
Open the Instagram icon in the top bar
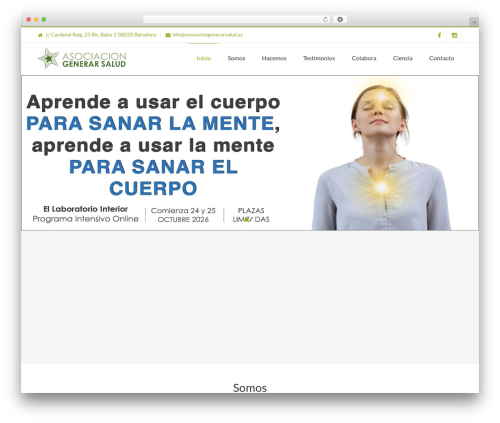[454, 35]
